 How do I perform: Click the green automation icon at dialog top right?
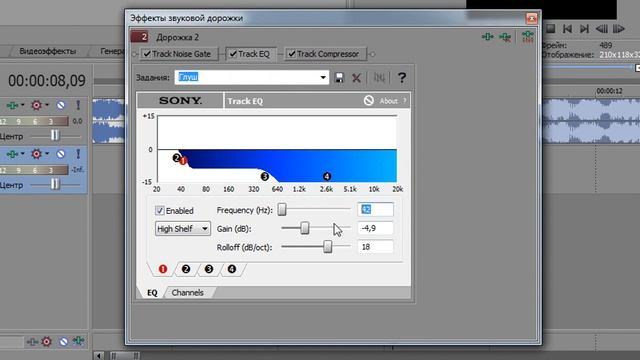528,37
